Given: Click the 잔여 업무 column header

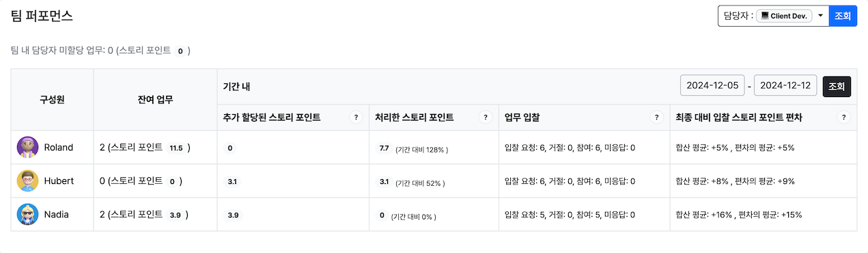Looking at the screenshot, I should [x=155, y=99].
